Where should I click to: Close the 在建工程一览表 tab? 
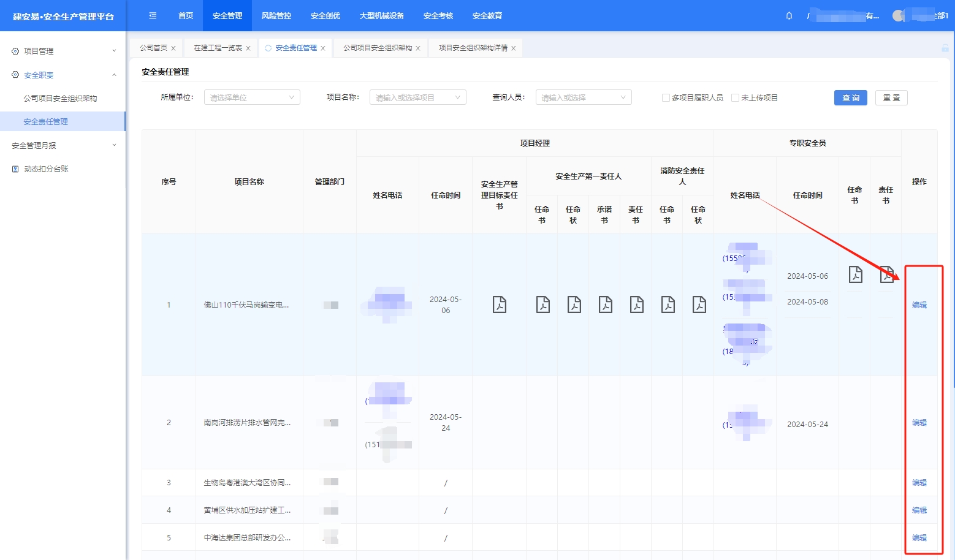click(x=248, y=48)
